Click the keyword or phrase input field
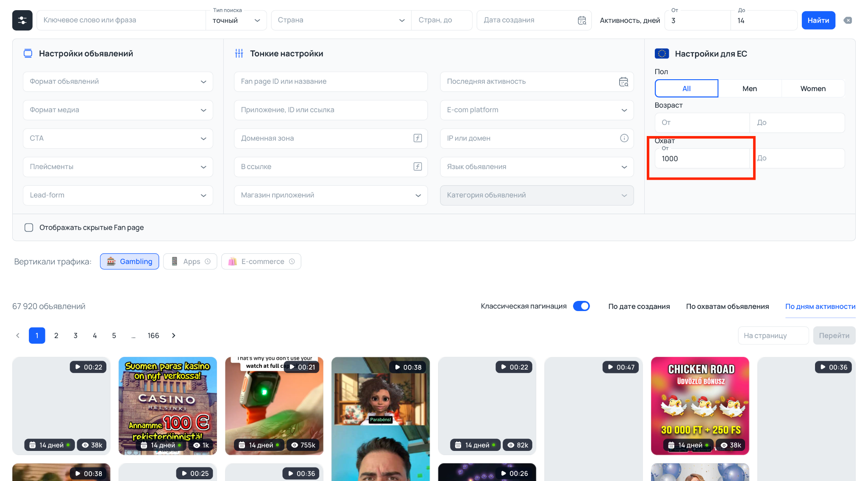Viewport: 868px width, 481px height. (121, 20)
